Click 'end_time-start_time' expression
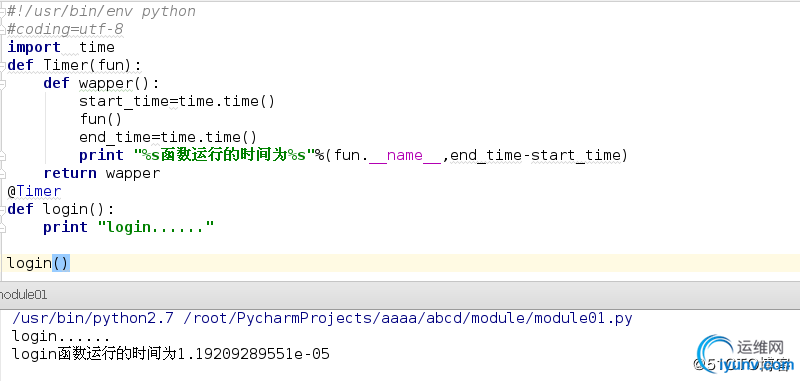This screenshot has height=381, width=800. point(536,155)
